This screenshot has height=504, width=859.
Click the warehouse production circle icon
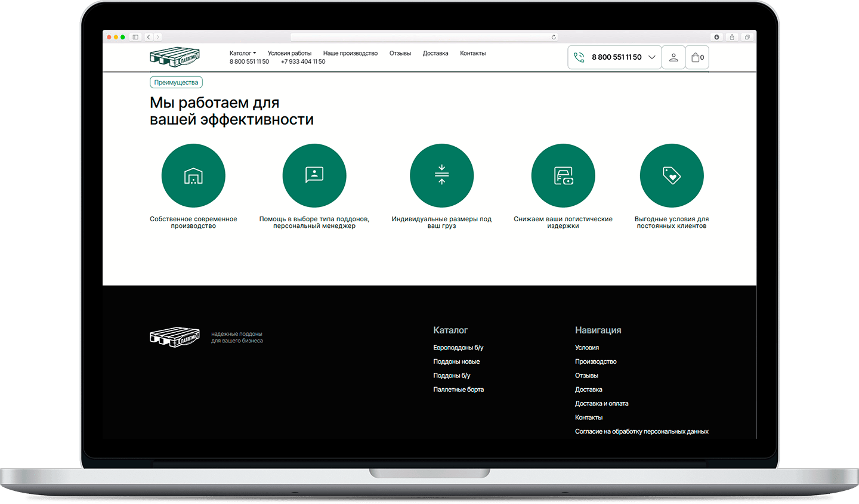tap(193, 175)
